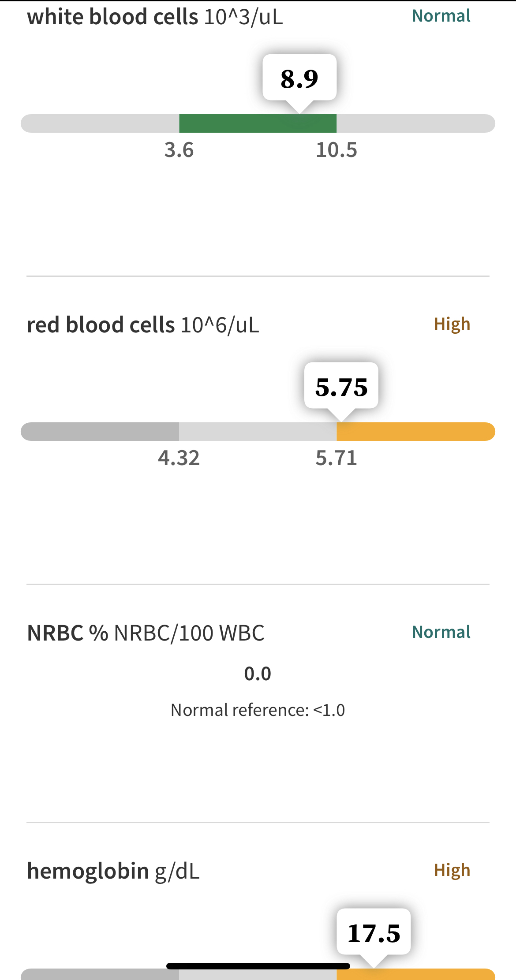The image size is (516, 980).
Task: Open the hemoglobin g/dL result heading
Action: (113, 872)
